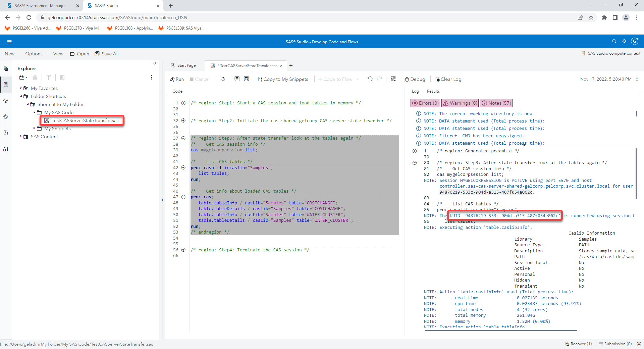This screenshot has height=349, width=644.
Task: Clear the log with Clear Log
Action: pyautogui.click(x=448, y=79)
